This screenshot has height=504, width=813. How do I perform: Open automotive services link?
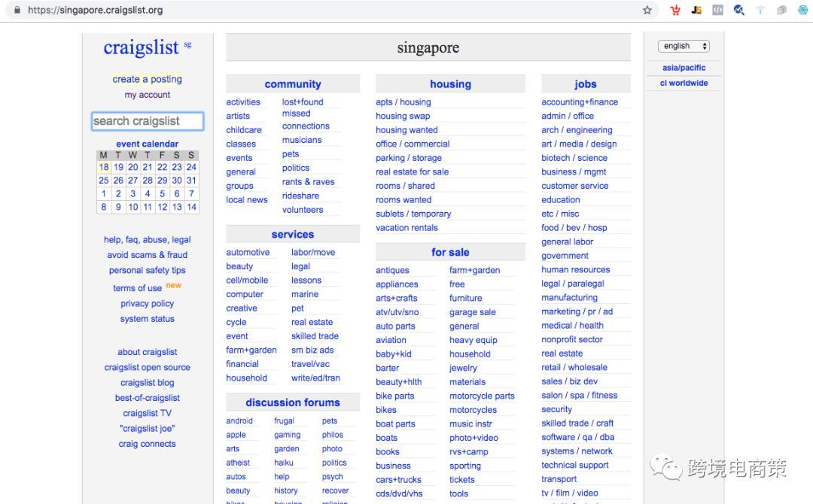pos(248,252)
